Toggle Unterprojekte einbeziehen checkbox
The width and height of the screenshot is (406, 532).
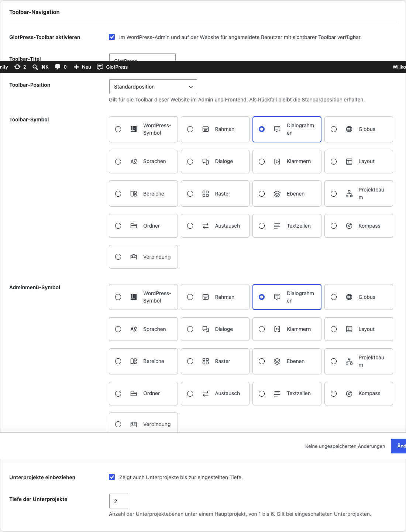[112, 477]
